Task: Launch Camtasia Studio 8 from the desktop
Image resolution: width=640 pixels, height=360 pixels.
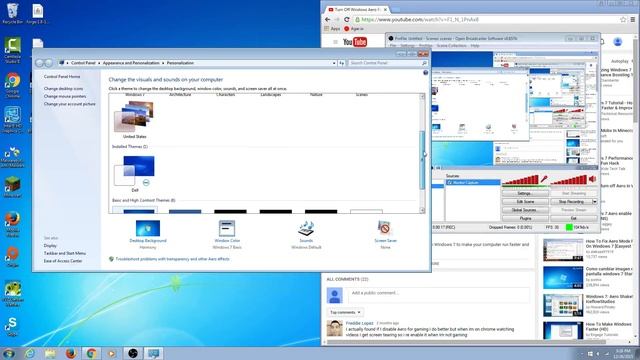Action: point(12,50)
